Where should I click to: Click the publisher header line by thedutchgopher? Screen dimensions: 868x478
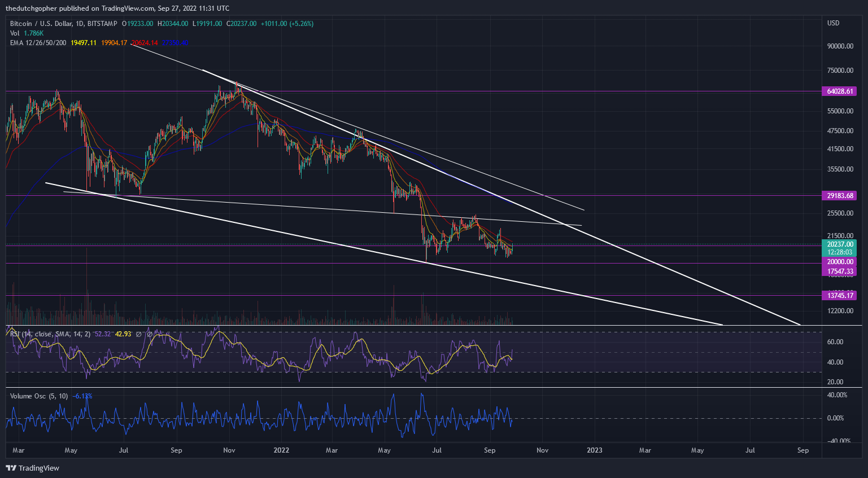coord(117,8)
